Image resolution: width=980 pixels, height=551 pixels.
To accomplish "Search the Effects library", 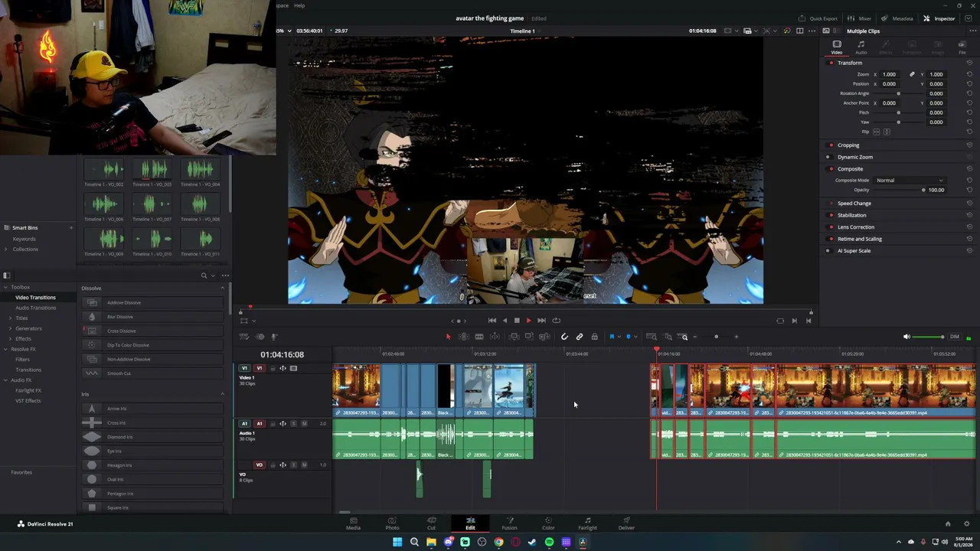I will [204, 275].
